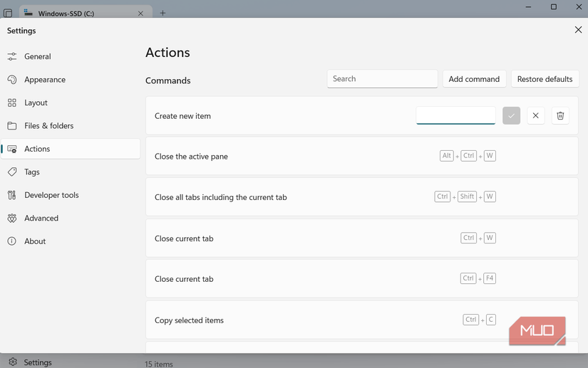Click the key binding input for Create new item
588x368 pixels.
[x=455, y=115]
